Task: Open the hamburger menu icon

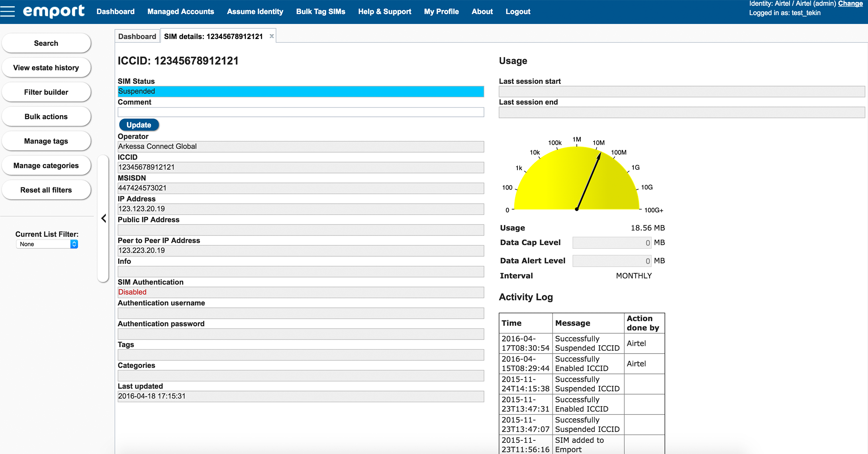Action: (x=8, y=11)
